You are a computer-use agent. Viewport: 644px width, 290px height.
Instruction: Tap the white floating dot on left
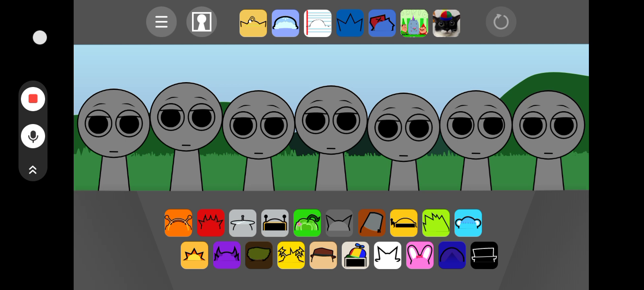(x=40, y=37)
